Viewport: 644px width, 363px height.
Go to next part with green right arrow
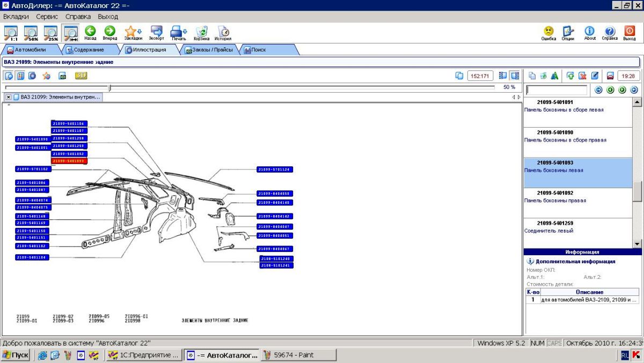[622, 90]
